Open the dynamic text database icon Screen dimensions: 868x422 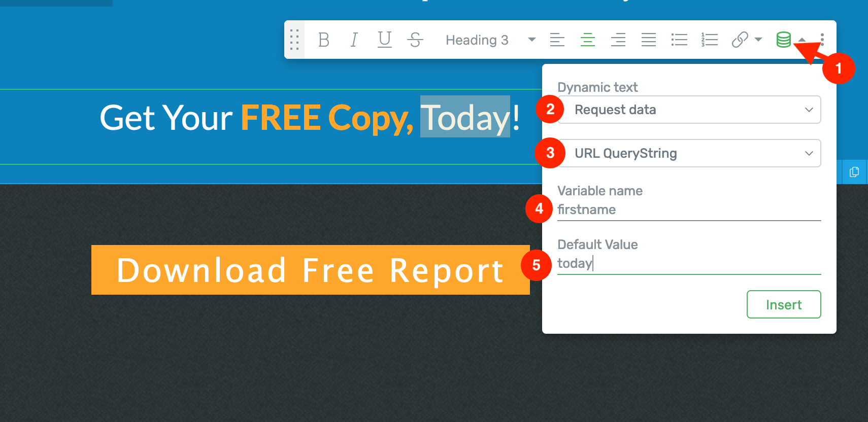783,40
